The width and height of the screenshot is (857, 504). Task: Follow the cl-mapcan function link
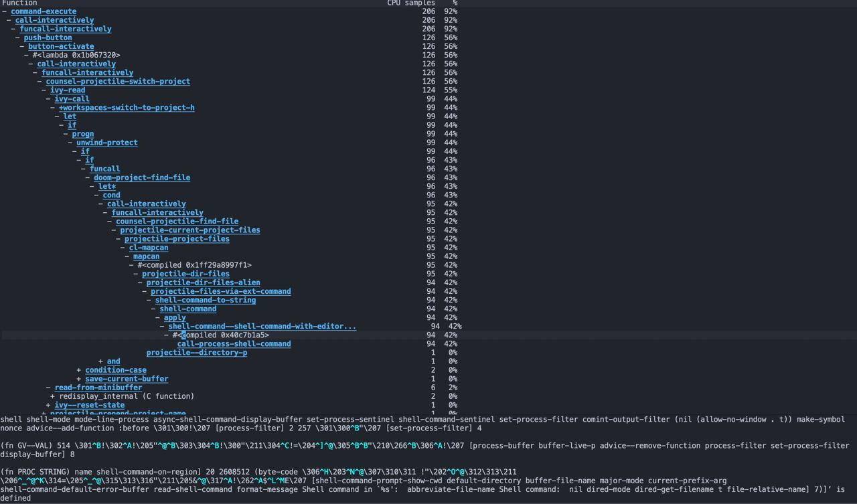149,247
